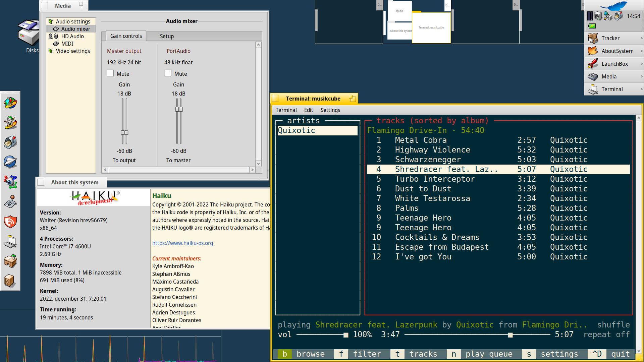
Task: Select the track Metal Cobra in musikcube
Action: (x=420, y=140)
